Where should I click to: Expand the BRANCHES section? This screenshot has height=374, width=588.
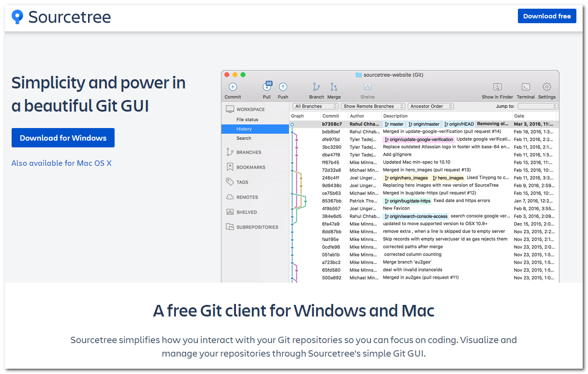click(x=249, y=152)
